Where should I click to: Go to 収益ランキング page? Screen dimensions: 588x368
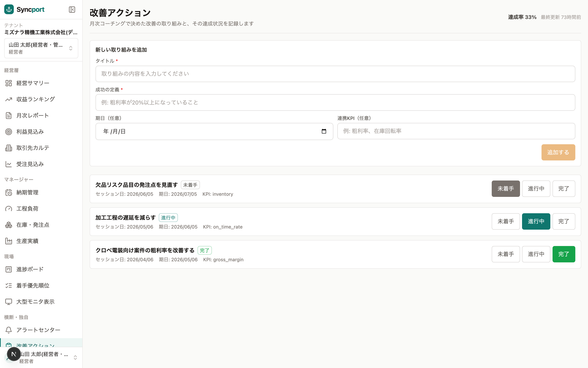pyautogui.click(x=41, y=99)
